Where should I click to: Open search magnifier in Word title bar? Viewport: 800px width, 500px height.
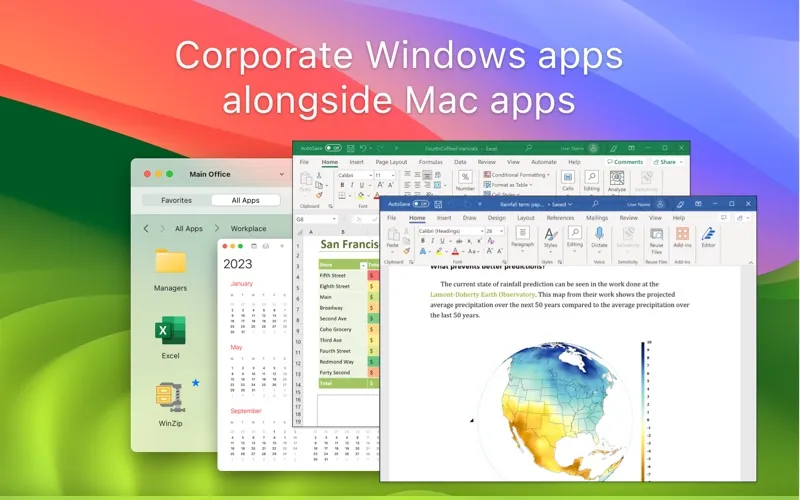595,204
